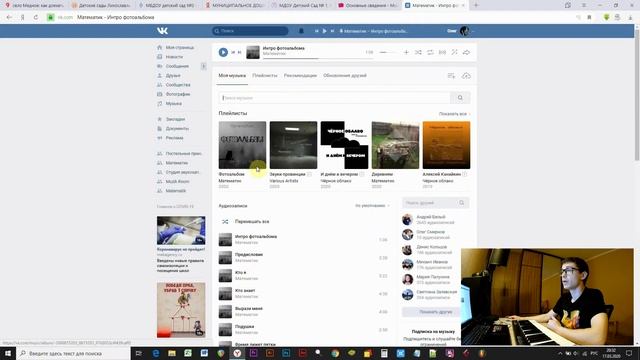Screen dimensions: 640x360
Task: Click the VK logo in the header
Action: click(x=162, y=31)
